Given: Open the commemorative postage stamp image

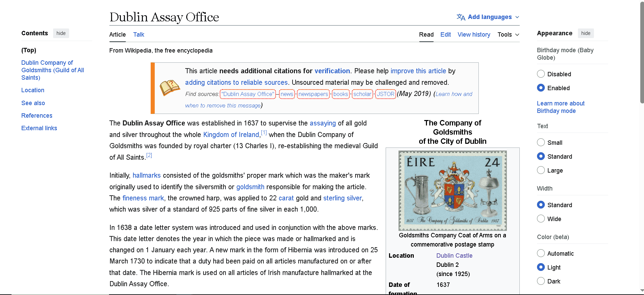Looking at the screenshot, I should click(x=452, y=191).
